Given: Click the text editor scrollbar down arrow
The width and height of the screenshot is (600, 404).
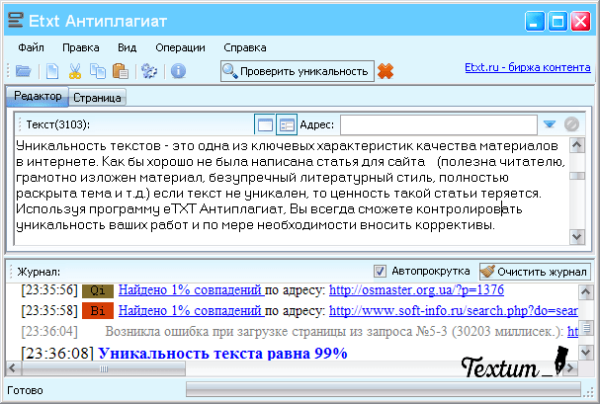Looking at the screenshot, I should coord(577,236).
